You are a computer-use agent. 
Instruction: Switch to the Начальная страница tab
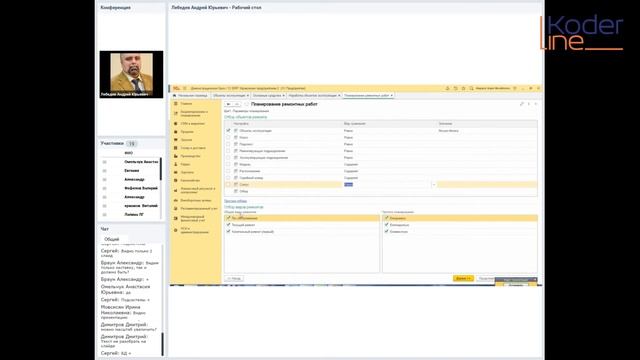(190, 96)
